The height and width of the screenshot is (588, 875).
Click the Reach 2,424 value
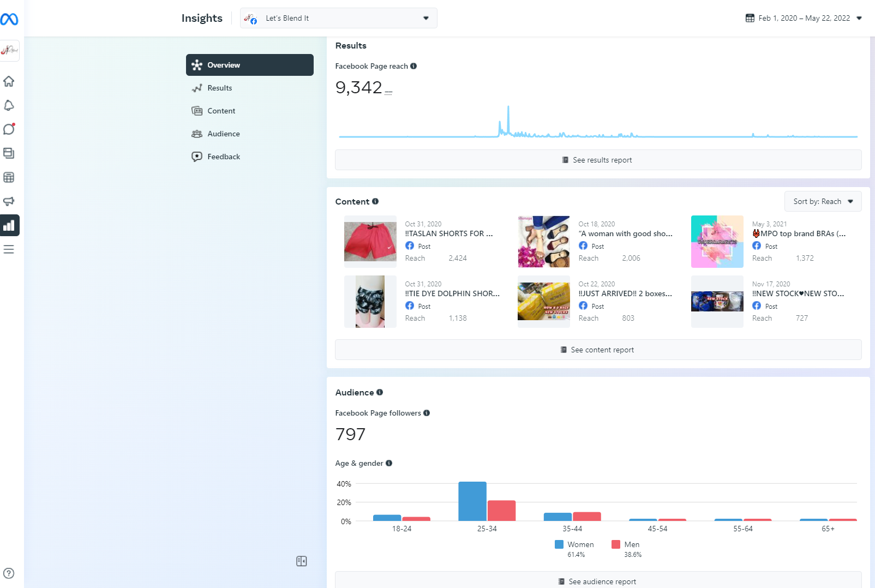click(x=458, y=258)
